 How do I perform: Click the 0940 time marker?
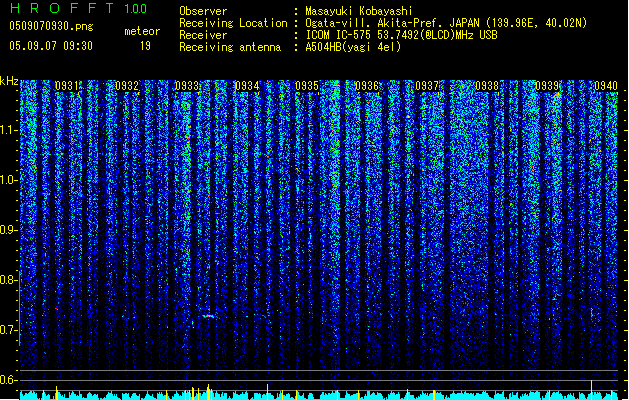606,86
